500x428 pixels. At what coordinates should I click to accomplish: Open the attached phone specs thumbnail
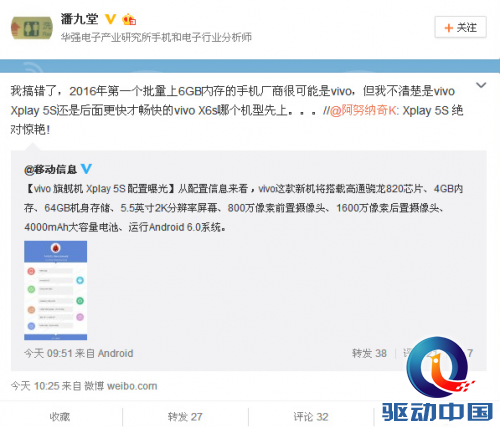[x=55, y=290]
